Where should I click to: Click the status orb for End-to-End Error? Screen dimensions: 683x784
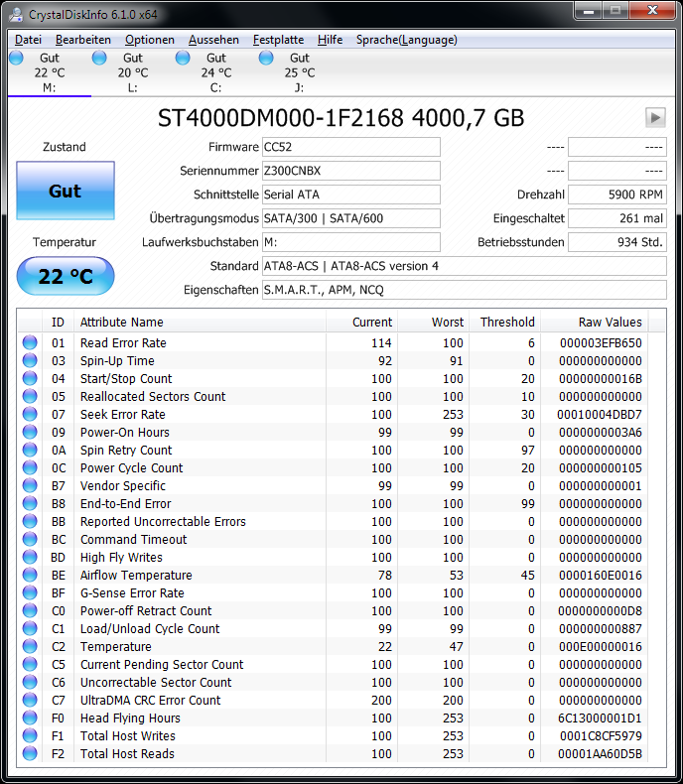(x=30, y=503)
